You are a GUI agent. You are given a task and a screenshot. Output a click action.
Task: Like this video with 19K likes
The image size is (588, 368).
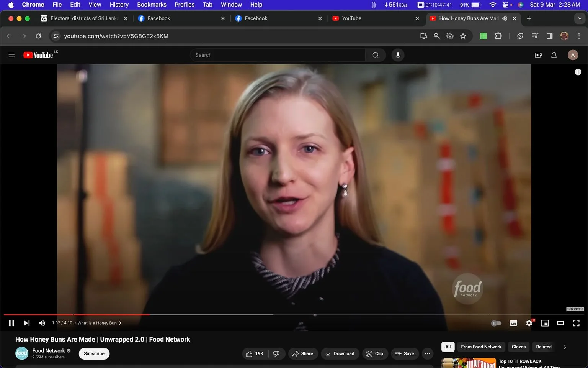tap(255, 353)
